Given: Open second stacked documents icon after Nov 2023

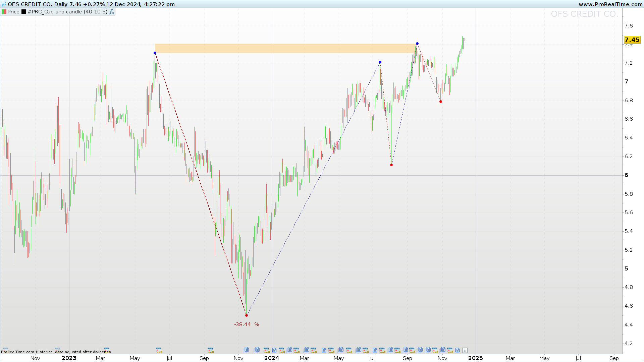Looking at the screenshot, I should [x=257, y=350].
